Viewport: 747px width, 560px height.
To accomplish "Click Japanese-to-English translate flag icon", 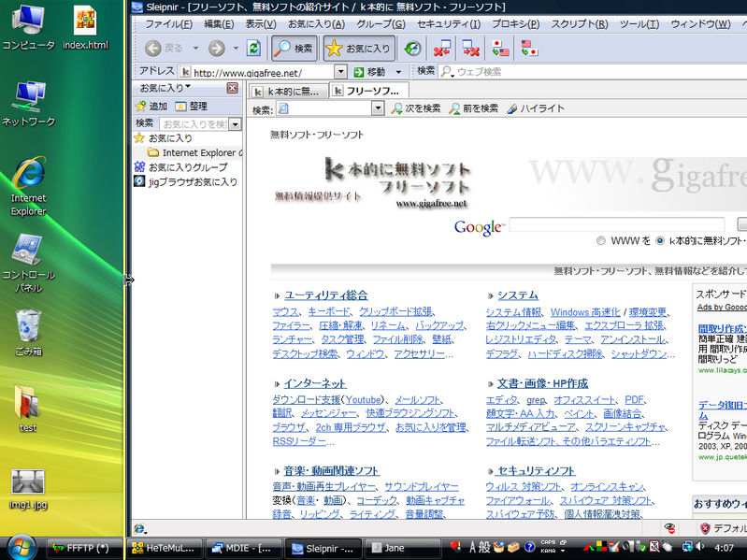I will pyautogui.click(x=500, y=48).
